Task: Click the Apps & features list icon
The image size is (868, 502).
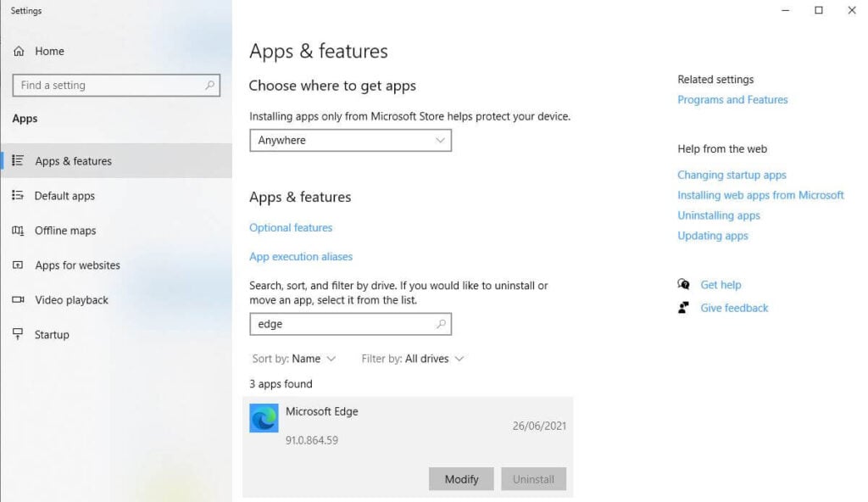Action: 18,161
